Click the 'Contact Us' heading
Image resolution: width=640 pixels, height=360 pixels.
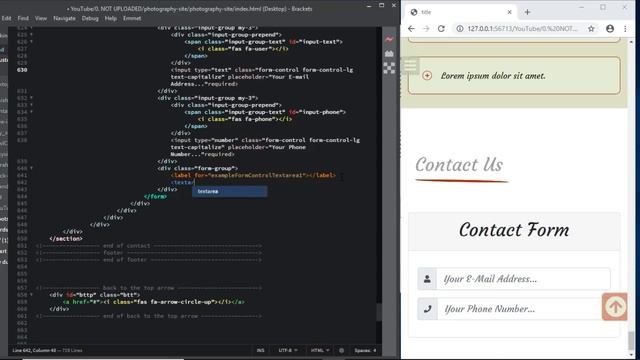459,165
